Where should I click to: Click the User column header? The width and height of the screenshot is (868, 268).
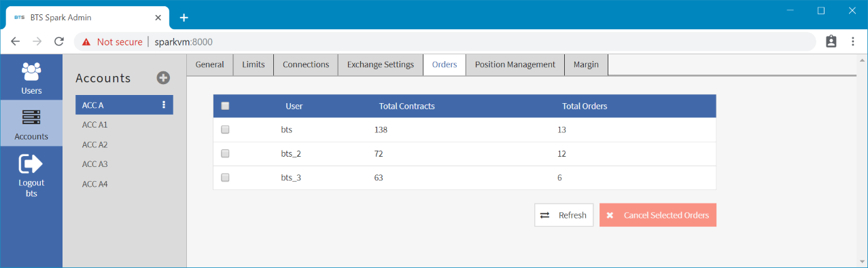click(294, 106)
